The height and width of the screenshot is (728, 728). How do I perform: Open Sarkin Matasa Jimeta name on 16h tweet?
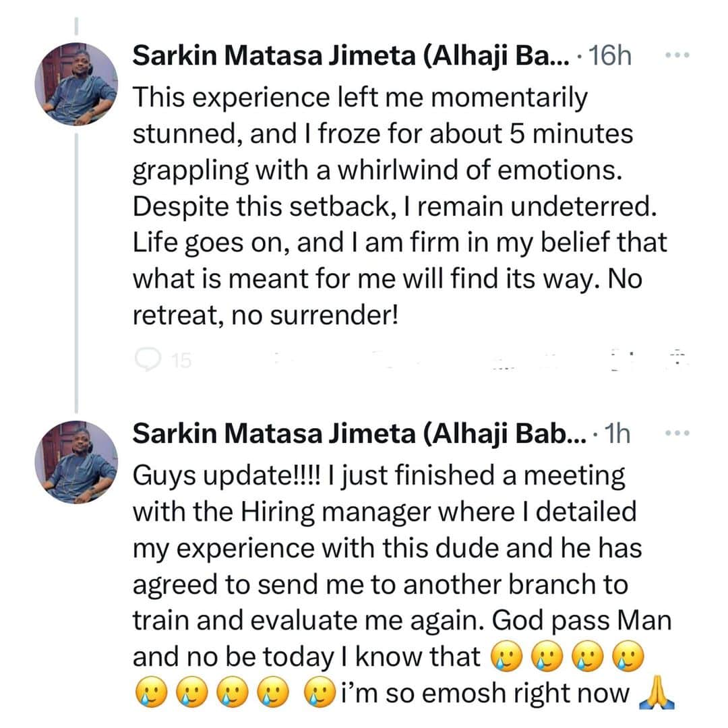coord(351,57)
